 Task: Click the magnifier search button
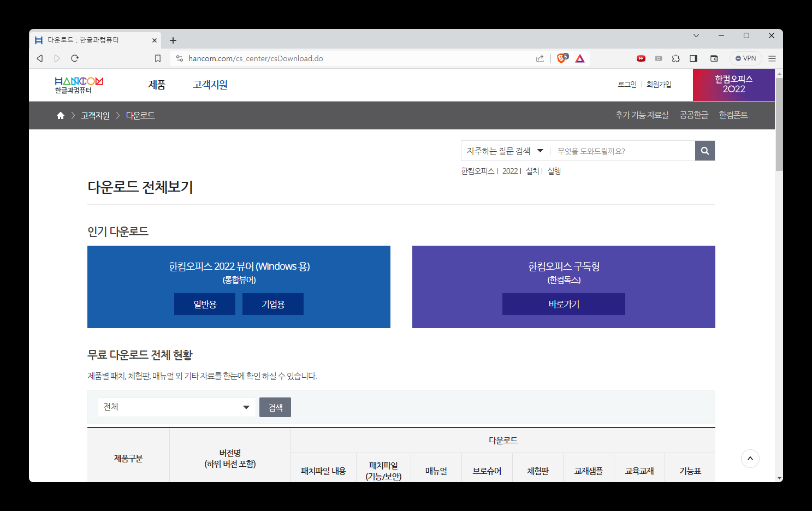click(705, 151)
